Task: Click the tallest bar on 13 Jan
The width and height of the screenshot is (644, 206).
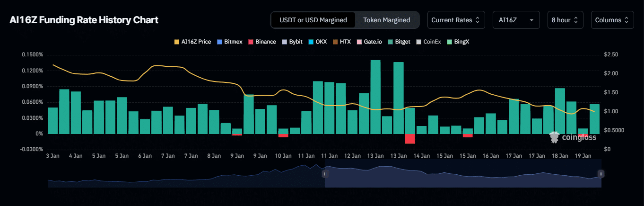Action: pyautogui.click(x=375, y=97)
